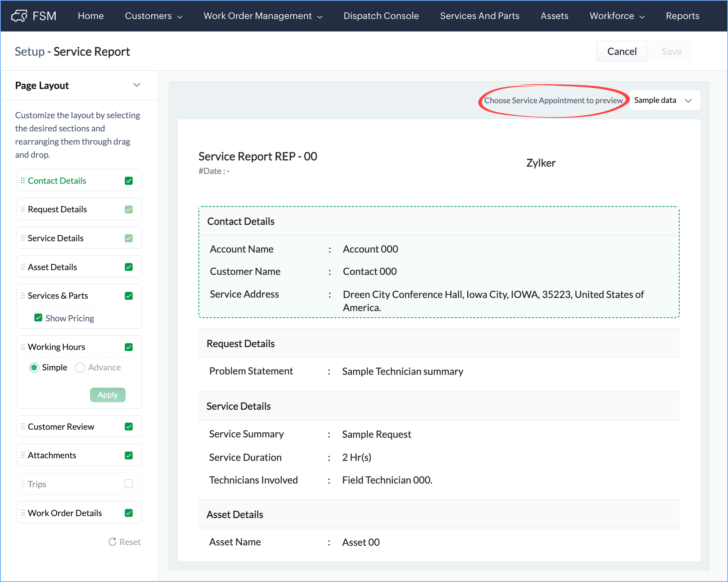Enable the Trips section checkbox

point(129,484)
